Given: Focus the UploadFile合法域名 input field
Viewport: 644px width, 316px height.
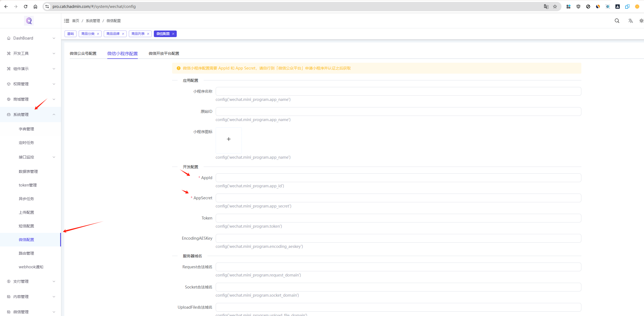Looking at the screenshot, I should tap(398, 307).
